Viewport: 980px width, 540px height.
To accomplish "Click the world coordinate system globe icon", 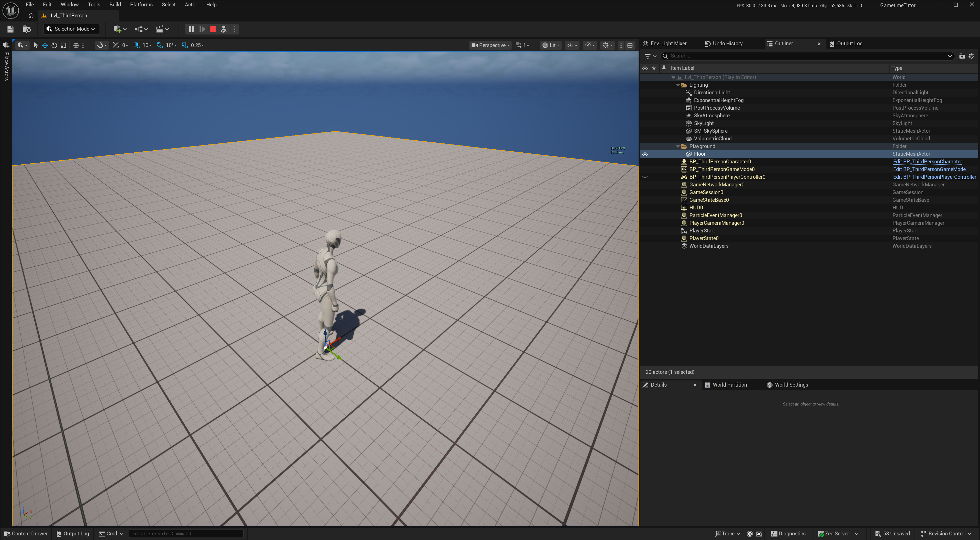I will tap(76, 45).
